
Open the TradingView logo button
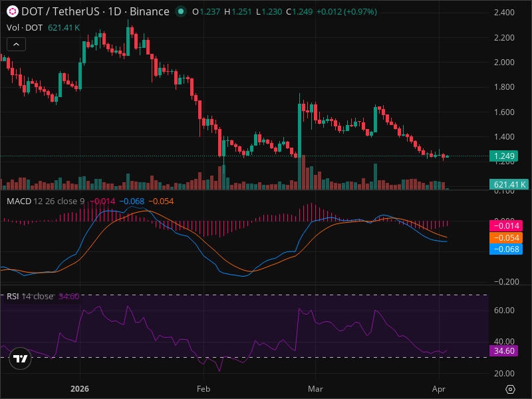click(x=21, y=358)
